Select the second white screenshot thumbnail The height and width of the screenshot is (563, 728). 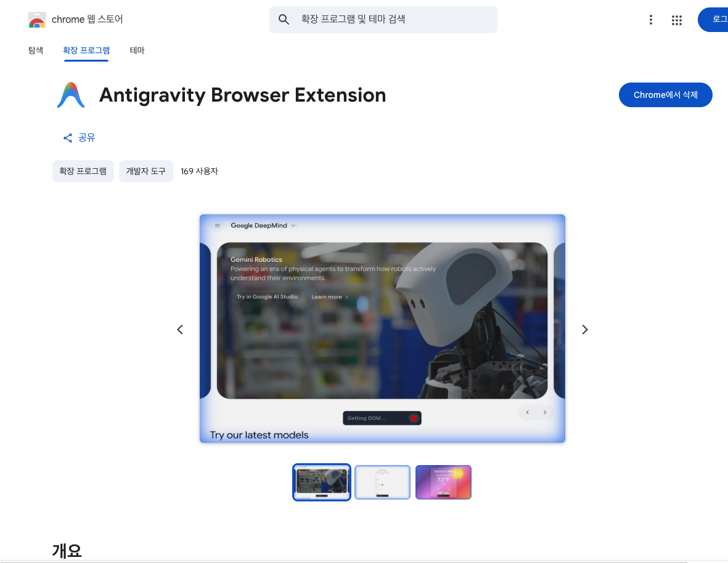pos(382,482)
